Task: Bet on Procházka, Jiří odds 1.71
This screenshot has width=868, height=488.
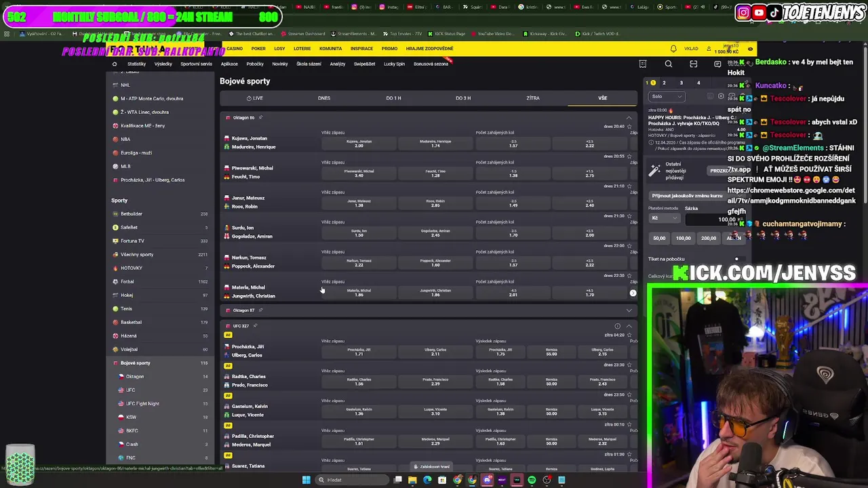Action: point(359,352)
